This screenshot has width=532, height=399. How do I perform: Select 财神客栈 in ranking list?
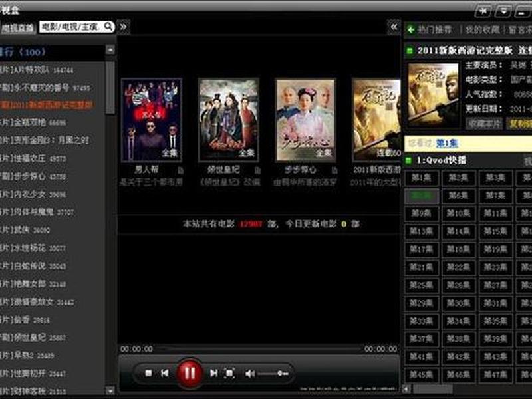click(x=33, y=390)
